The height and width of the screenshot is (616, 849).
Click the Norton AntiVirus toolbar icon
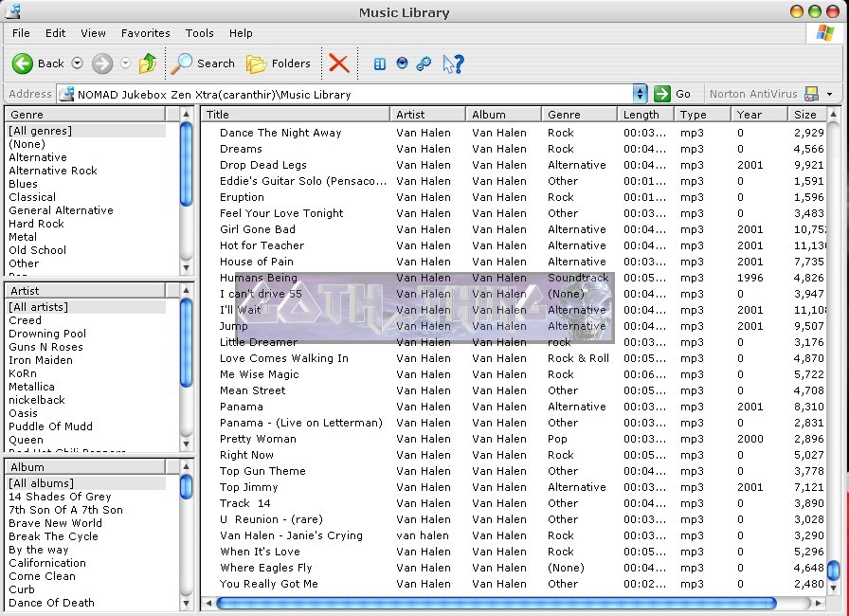pos(811,94)
